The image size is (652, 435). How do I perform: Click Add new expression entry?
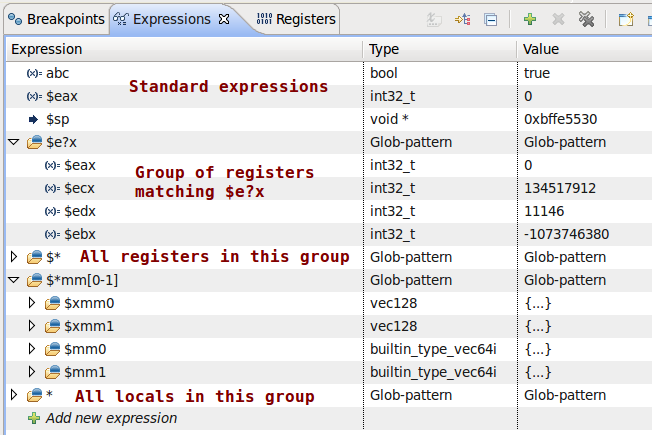[111, 418]
